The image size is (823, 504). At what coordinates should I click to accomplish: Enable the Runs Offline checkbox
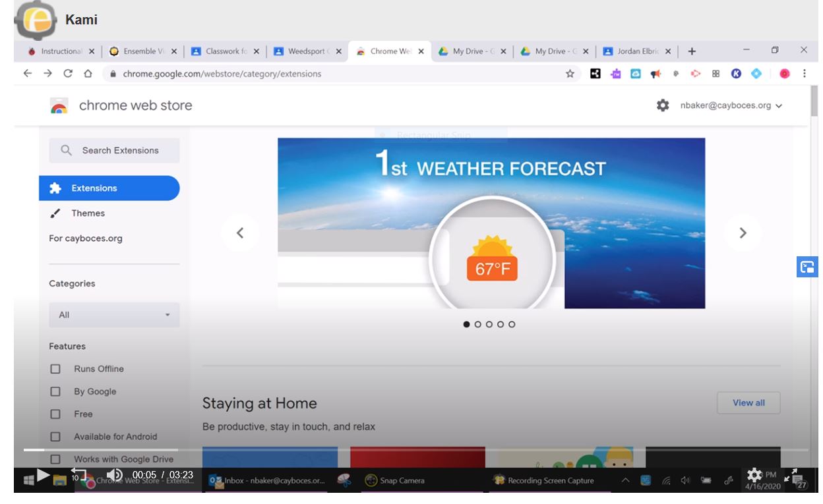tap(55, 369)
